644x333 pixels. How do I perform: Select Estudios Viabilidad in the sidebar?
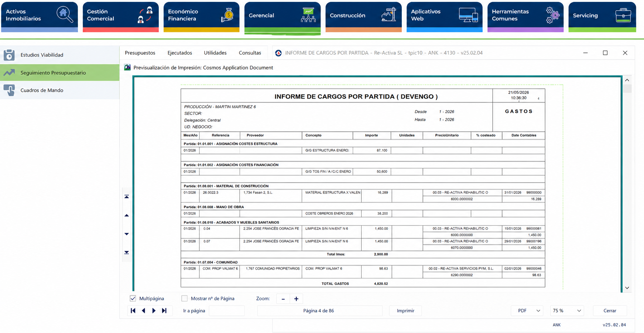click(59, 55)
